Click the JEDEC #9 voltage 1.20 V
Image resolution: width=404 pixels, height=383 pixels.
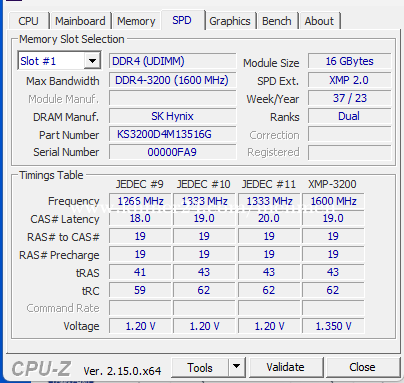pos(140,326)
